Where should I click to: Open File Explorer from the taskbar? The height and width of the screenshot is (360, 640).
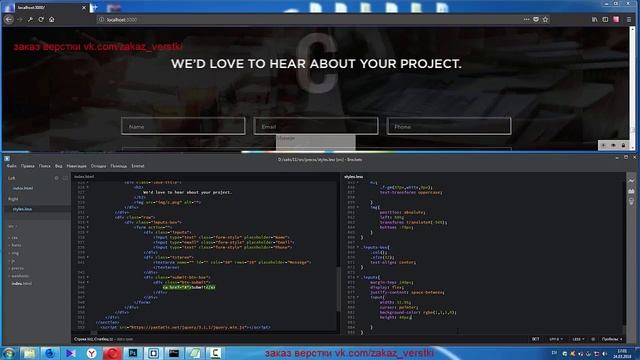click(x=29, y=353)
